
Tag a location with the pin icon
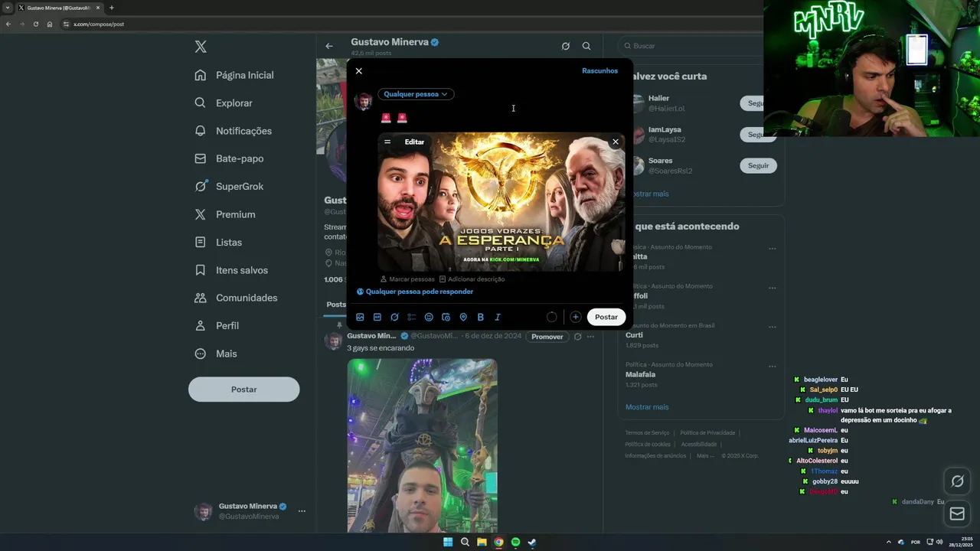click(x=463, y=317)
